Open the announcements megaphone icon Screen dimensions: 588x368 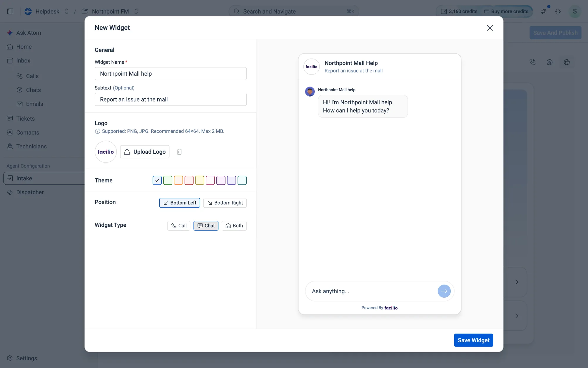543,11
